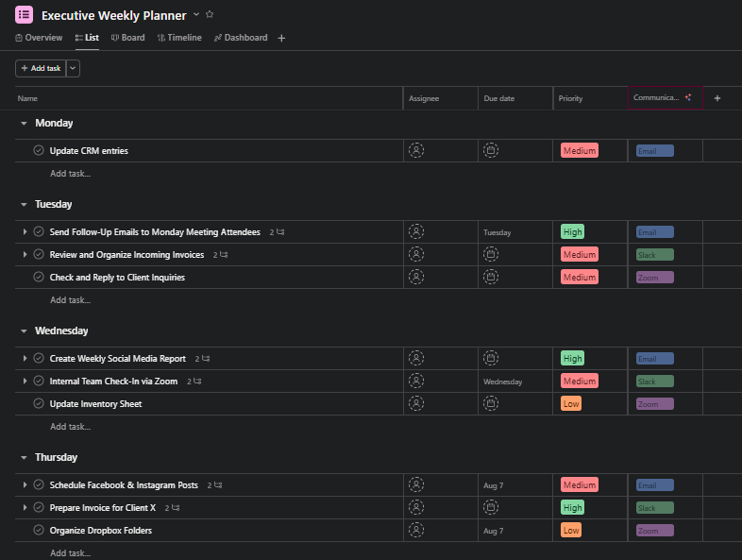The width and height of the screenshot is (742, 560).
Task: Open the Timeline tab
Action: click(x=179, y=38)
